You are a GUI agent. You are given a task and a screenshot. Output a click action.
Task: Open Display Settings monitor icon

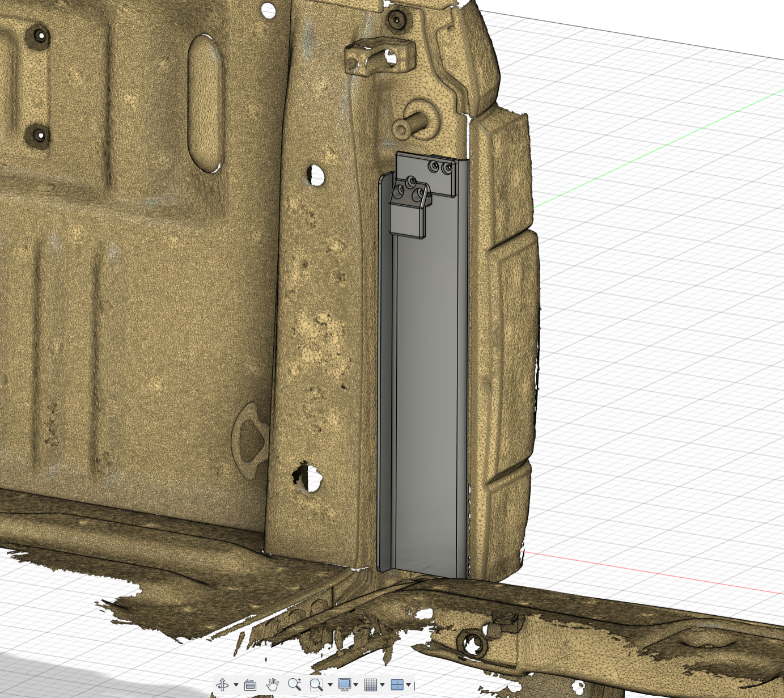pyautogui.click(x=344, y=685)
